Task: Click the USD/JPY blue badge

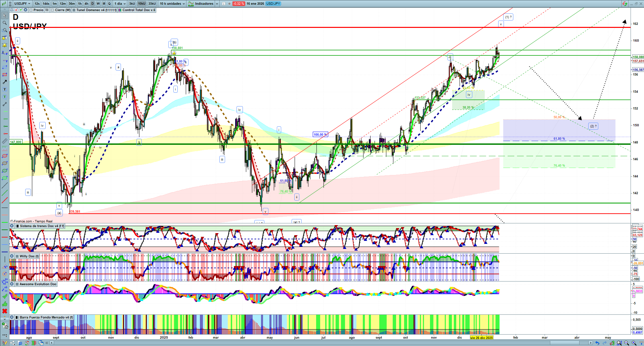Action: click(273, 4)
